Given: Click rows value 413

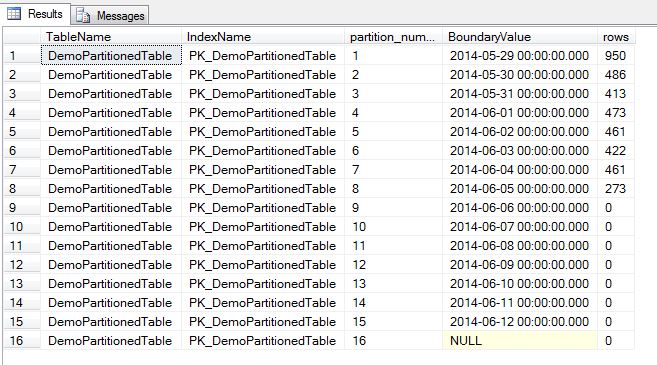Looking at the screenshot, I should click(x=616, y=93).
